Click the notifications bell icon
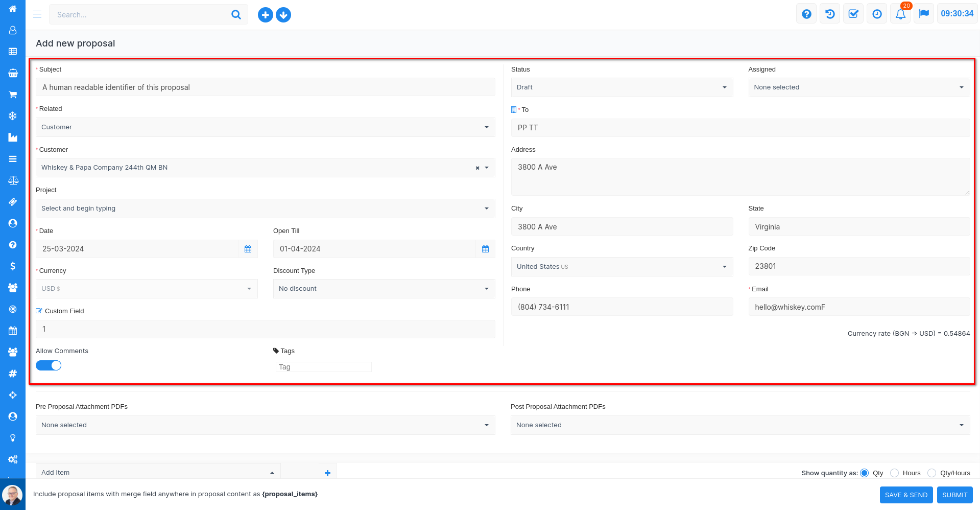The width and height of the screenshot is (980, 510). pos(900,14)
